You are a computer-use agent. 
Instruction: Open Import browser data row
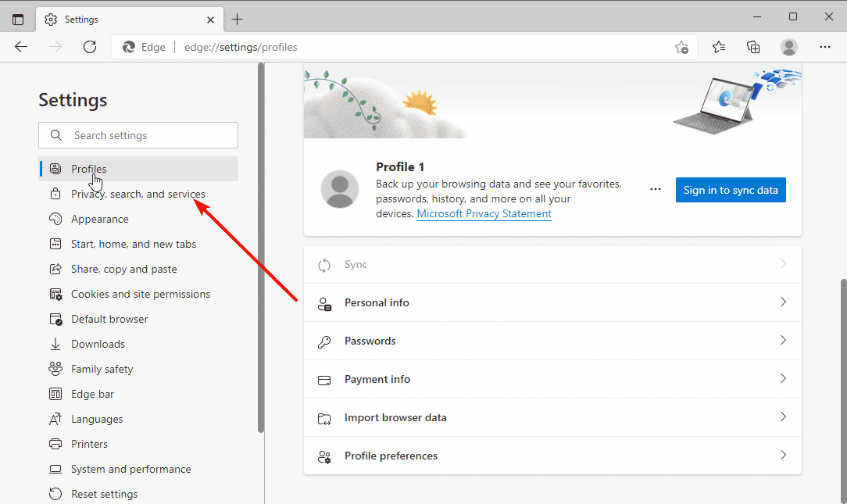(x=552, y=417)
